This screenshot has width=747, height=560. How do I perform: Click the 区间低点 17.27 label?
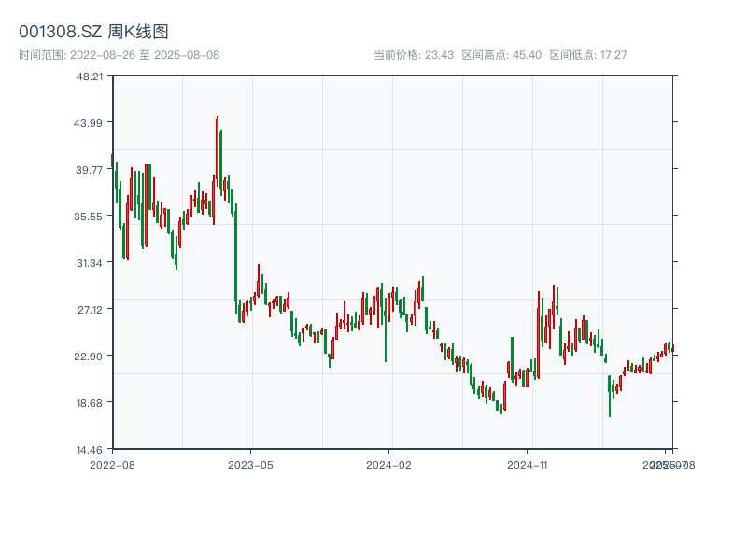(588, 55)
